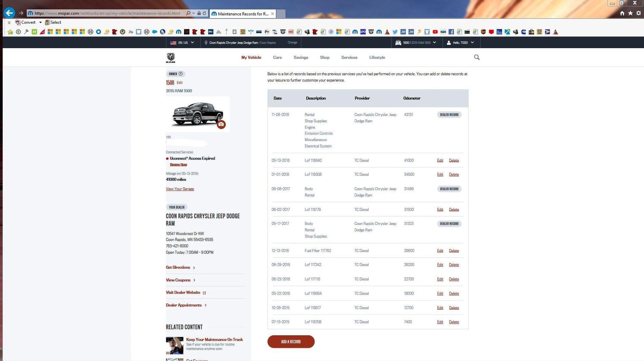The image size is (644, 361).
Task: Delete the 12-13-2016 Fuel Filter record
Action: click(454, 251)
